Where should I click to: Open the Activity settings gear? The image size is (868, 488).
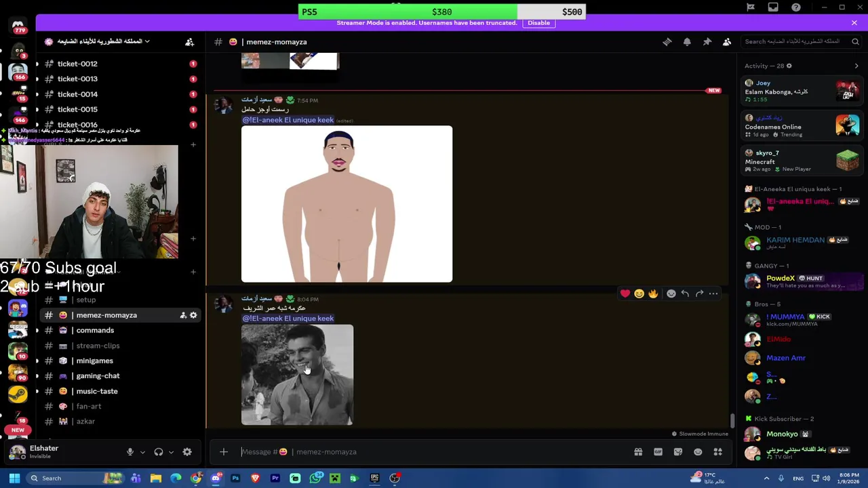tap(789, 66)
